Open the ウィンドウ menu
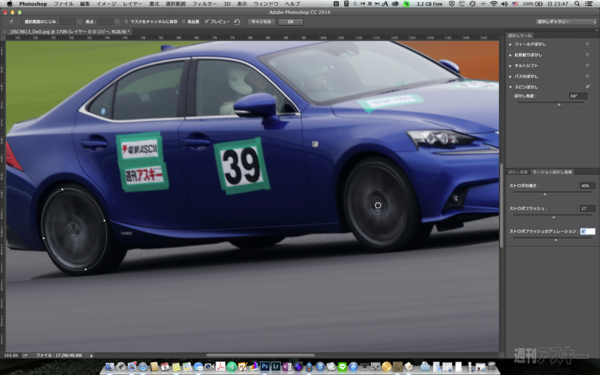The width and height of the screenshot is (600, 375). (x=266, y=4)
